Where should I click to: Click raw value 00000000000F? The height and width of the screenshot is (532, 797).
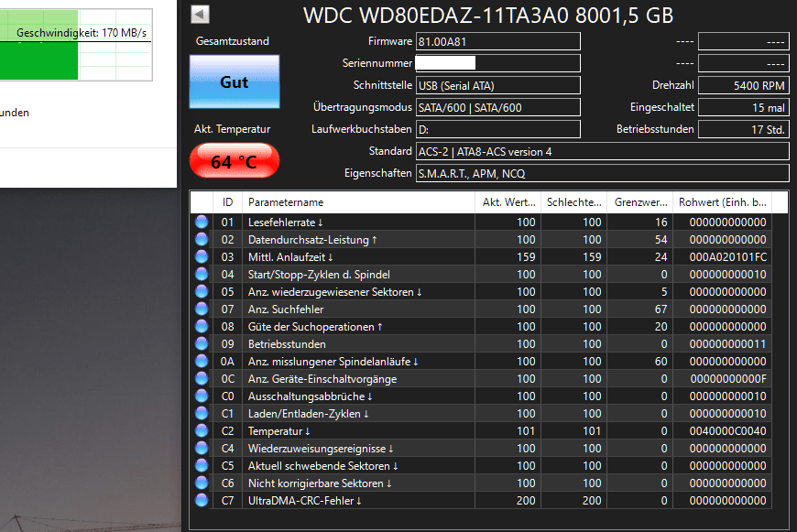tap(728, 378)
